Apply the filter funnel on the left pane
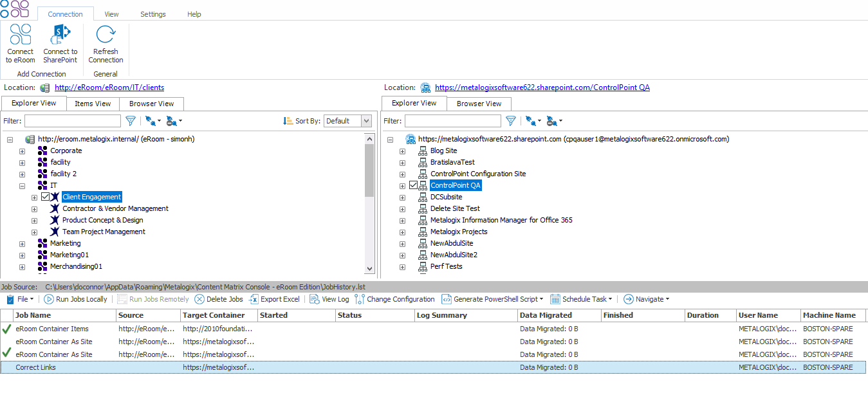868x420 pixels. pos(130,120)
